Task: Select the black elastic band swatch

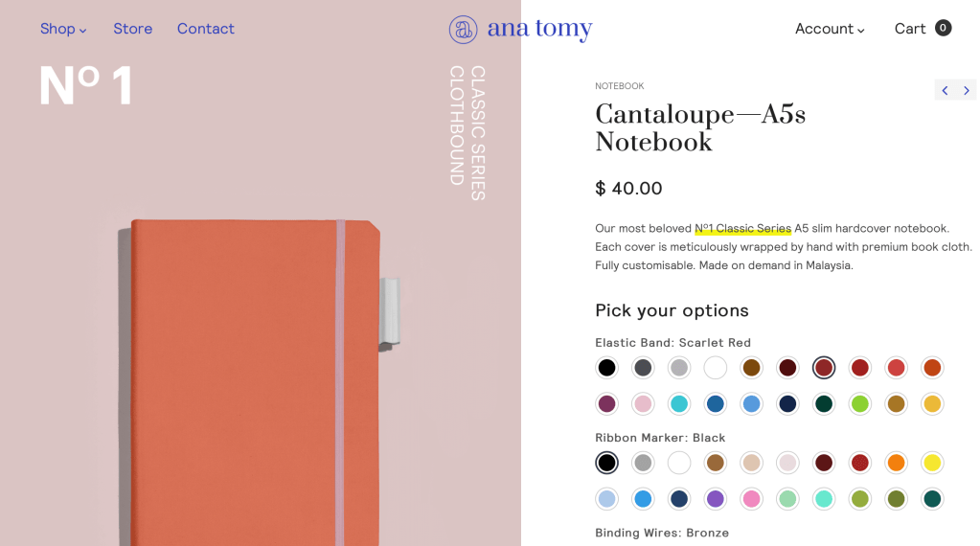Action: 606,368
